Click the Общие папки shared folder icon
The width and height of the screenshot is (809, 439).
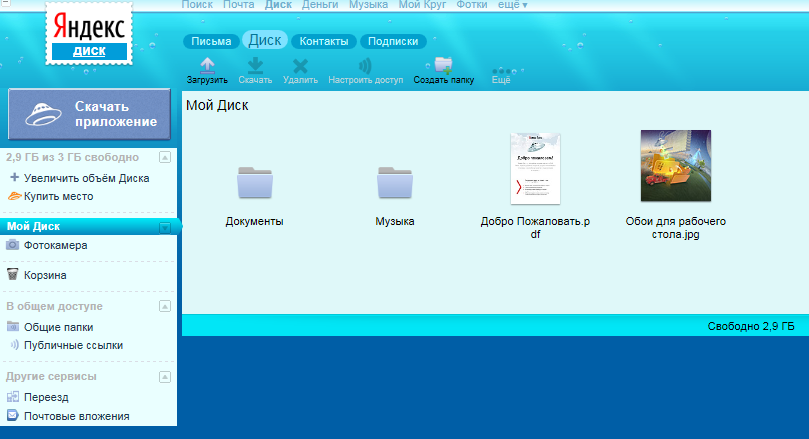pos(12,327)
